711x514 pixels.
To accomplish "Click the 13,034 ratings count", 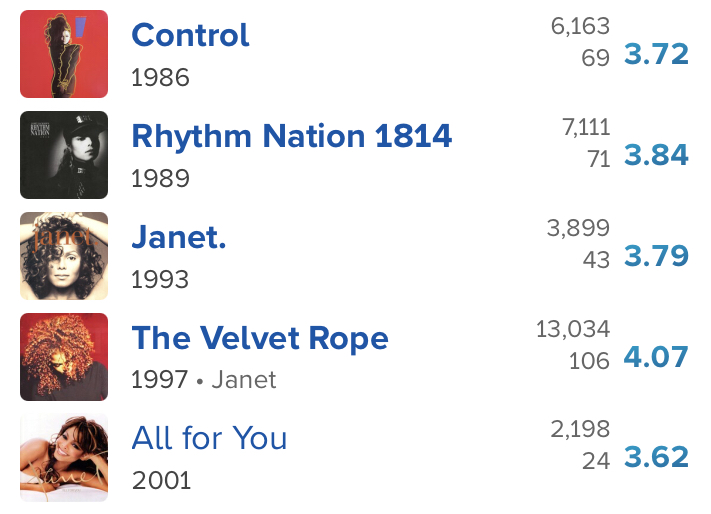I will point(573,329).
